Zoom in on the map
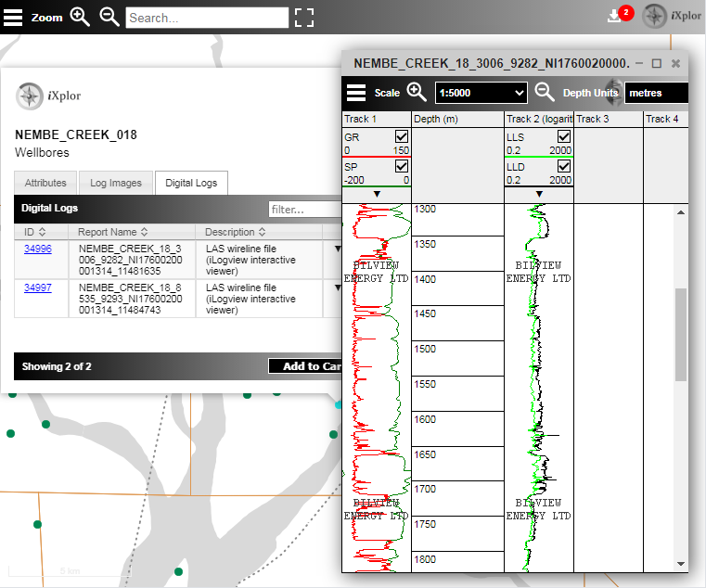Image resolution: width=706 pixels, height=588 pixels. pos(80,17)
